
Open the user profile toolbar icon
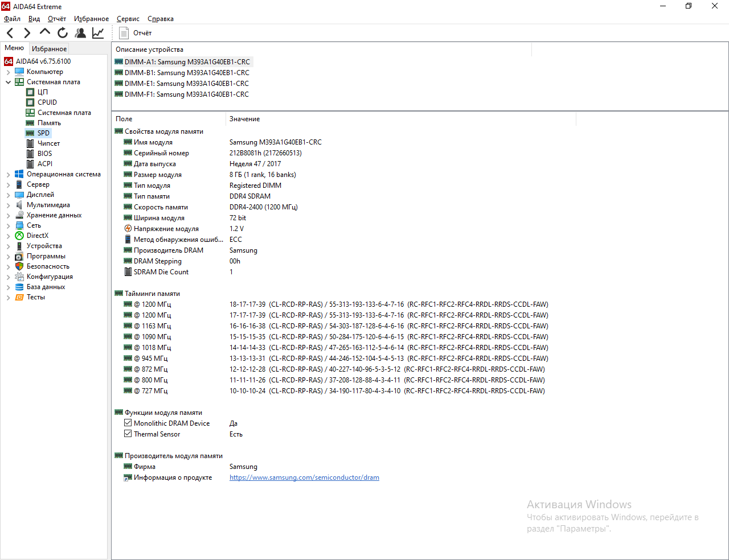[80, 33]
